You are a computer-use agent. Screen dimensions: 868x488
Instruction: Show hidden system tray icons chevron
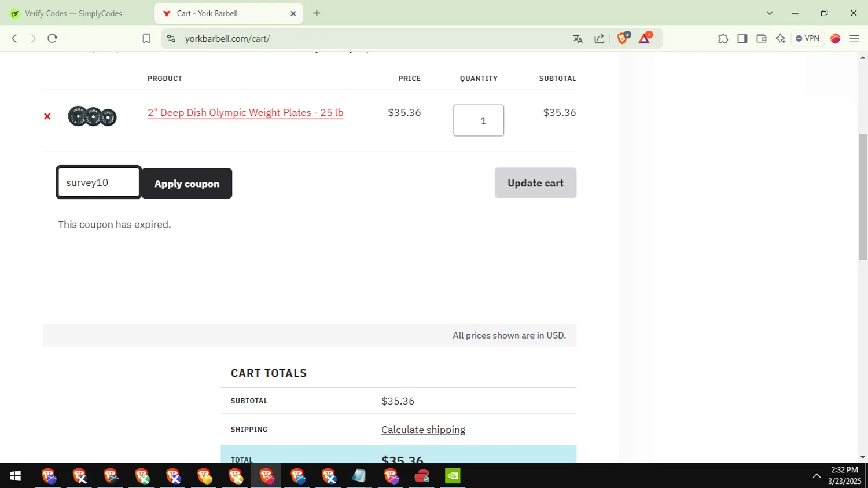pos(816,476)
